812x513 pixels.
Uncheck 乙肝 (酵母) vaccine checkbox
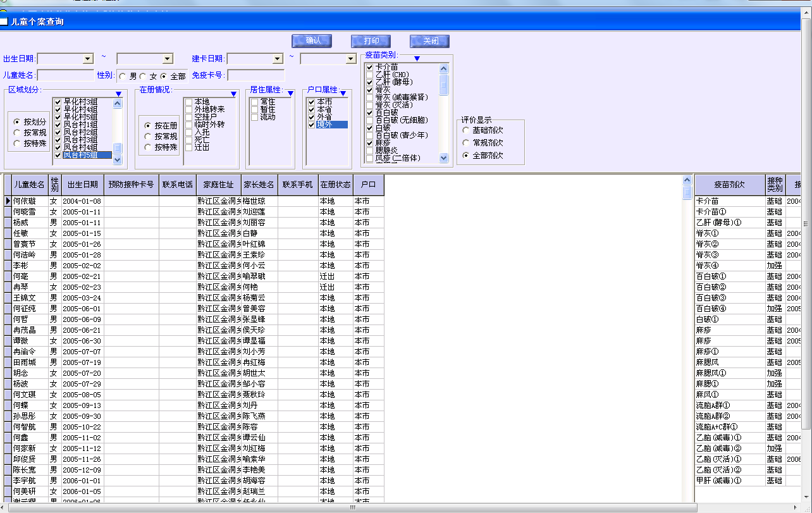coord(370,82)
